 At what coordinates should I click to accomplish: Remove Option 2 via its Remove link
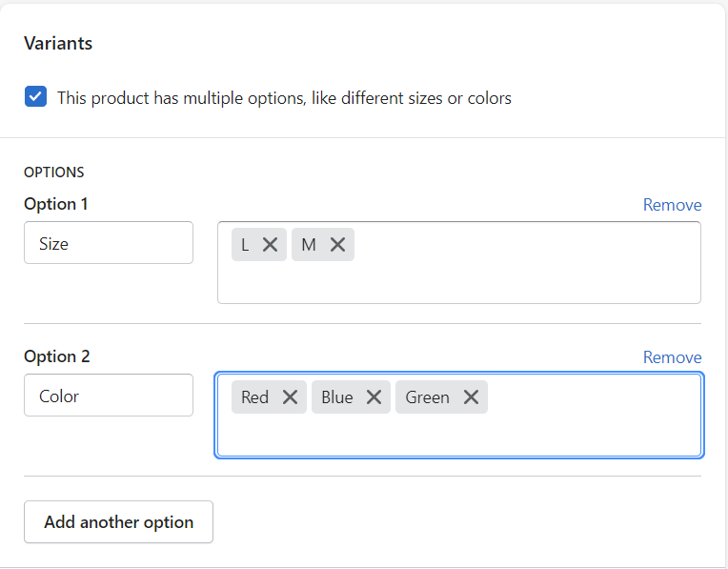[672, 357]
